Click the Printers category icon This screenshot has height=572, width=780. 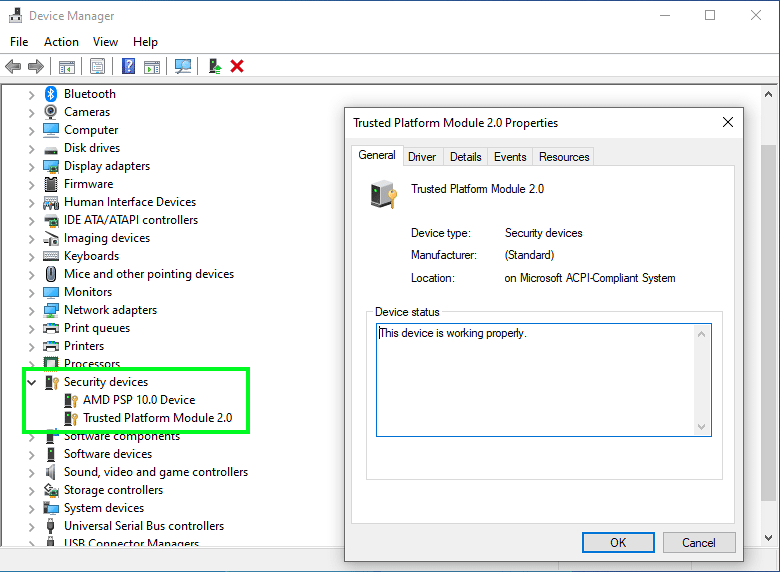(x=51, y=346)
